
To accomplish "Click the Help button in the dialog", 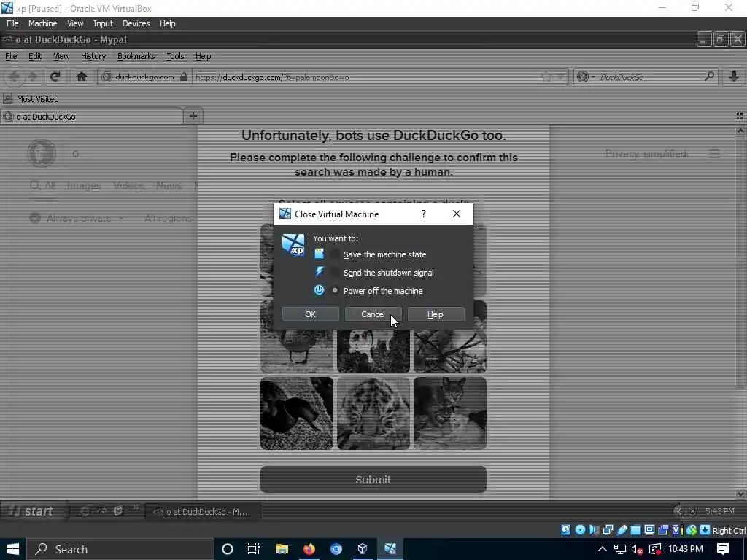I will click(436, 314).
